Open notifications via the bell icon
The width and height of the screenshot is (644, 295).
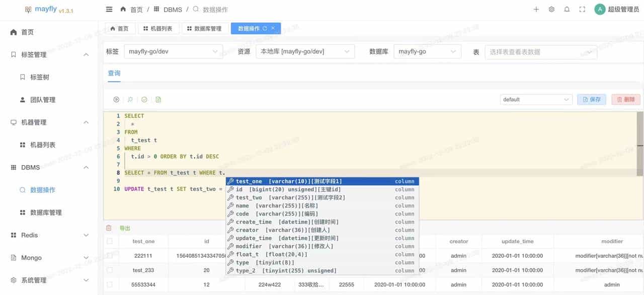[x=566, y=9]
